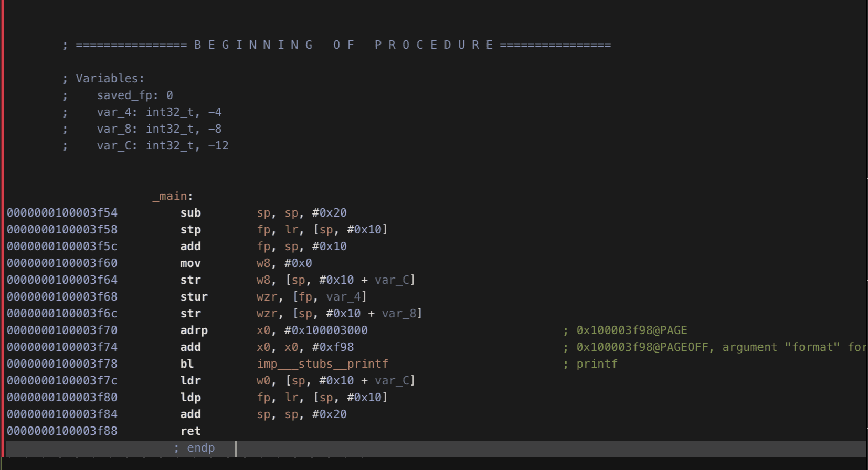Click the _main procedure label
Screen dimensions: 868x470
pos(173,196)
